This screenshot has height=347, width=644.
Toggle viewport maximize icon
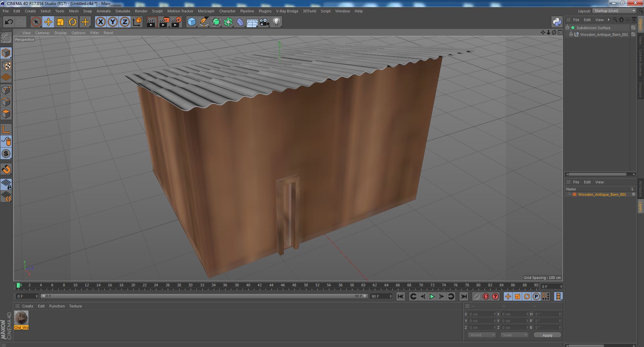[560, 33]
